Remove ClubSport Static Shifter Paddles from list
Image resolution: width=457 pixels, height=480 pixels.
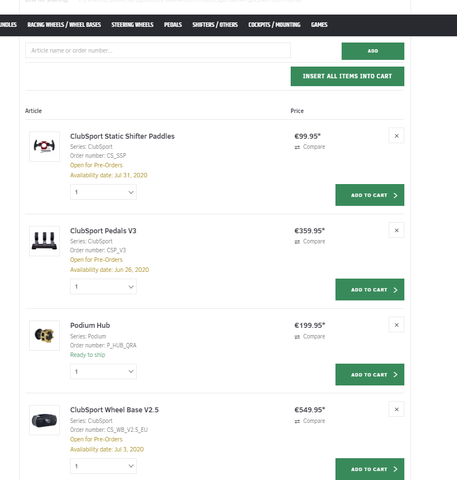point(396,136)
